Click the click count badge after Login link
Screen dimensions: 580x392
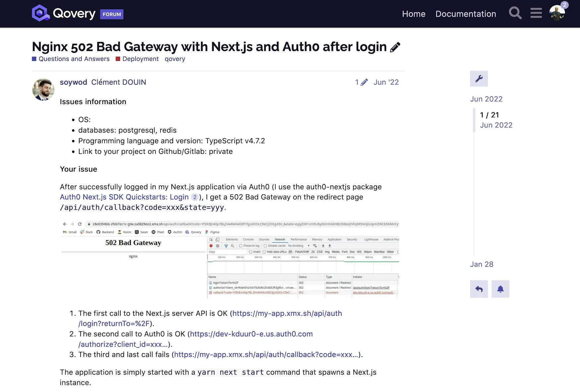195,197
